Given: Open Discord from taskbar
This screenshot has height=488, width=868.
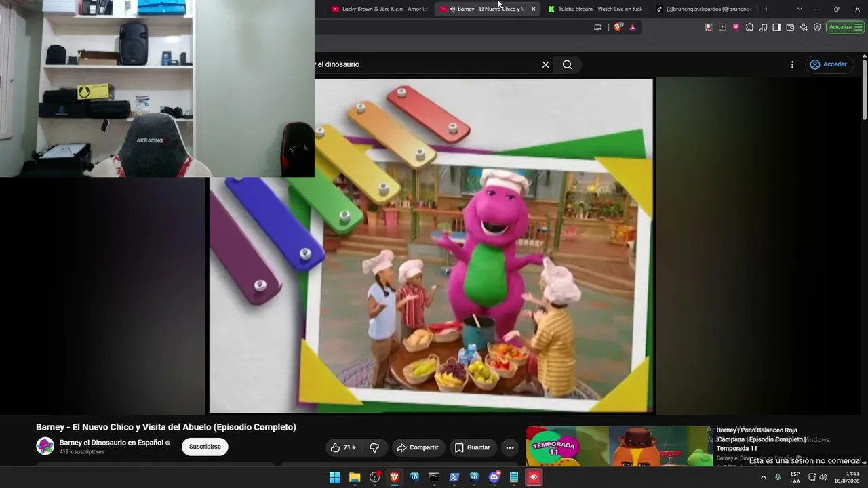Looking at the screenshot, I should (x=494, y=477).
